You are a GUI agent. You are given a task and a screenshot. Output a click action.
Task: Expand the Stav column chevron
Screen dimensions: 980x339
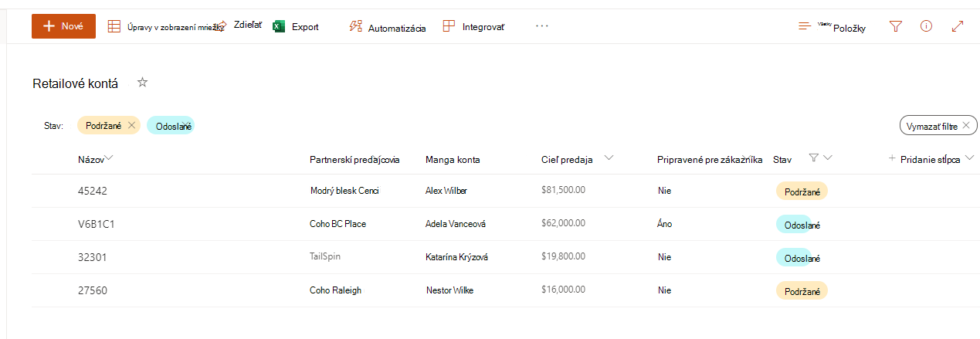pos(828,158)
